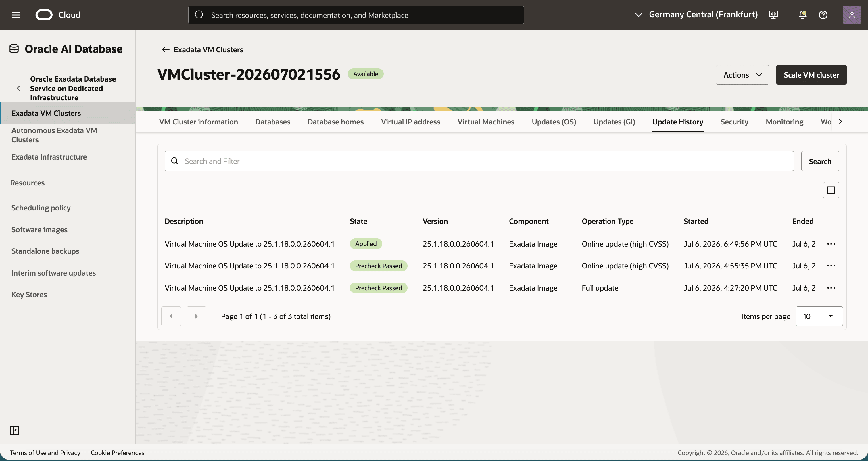This screenshot has width=868, height=461.
Task: Open the Database homes tab
Action: (336, 122)
